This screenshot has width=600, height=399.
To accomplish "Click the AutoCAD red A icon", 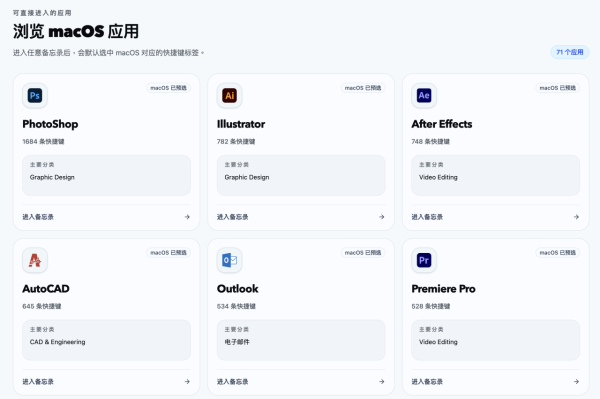I will tap(35, 261).
